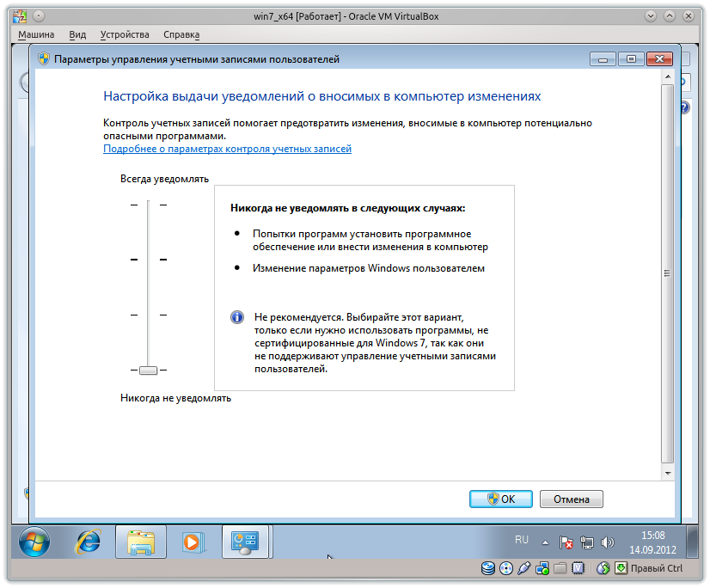Open the volume control in the system tray
710x588 pixels.
point(606,542)
